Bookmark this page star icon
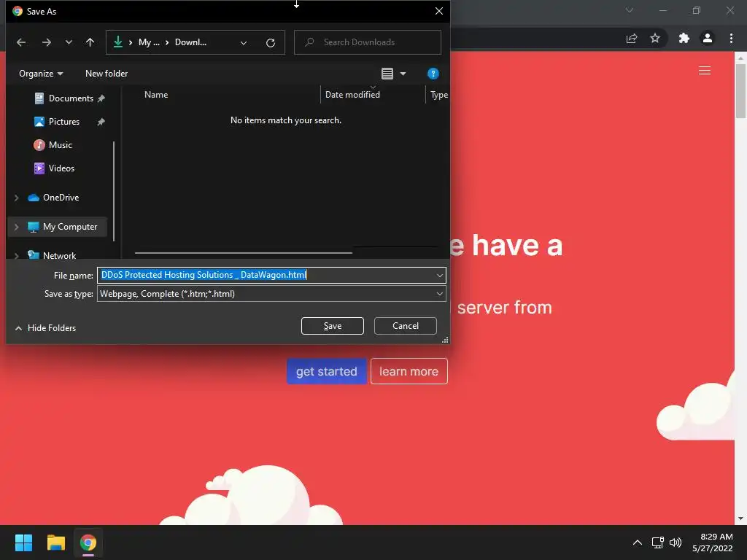Screen dimensions: 747x560 coord(656,39)
